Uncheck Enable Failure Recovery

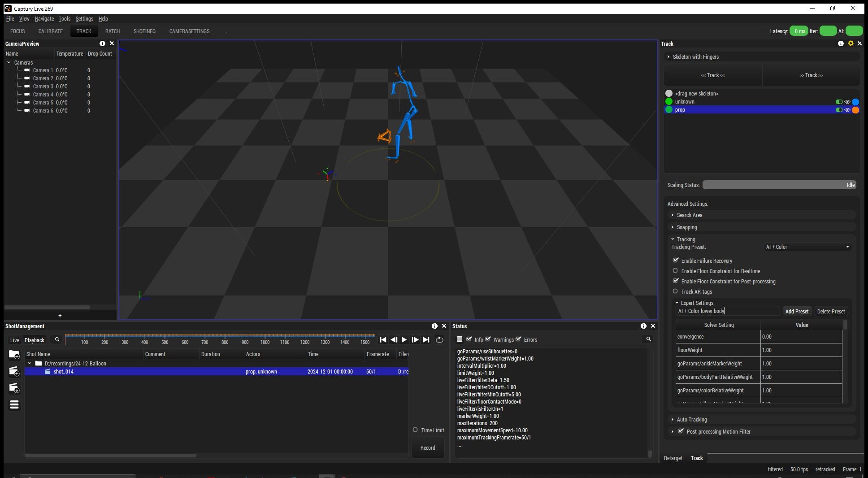pos(676,261)
